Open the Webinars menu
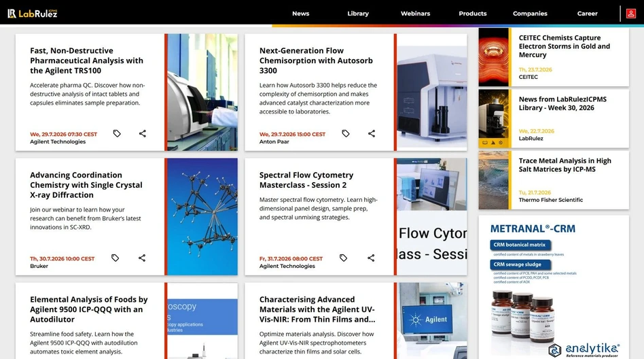This screenshot has width=644, height=359. 416,14
